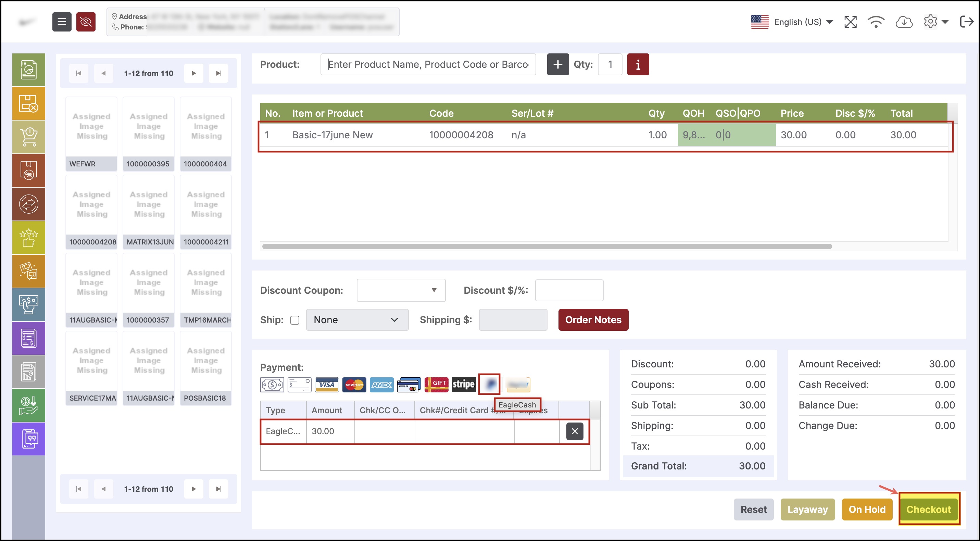Screen dimensions: 980x541
Task: Enable the Ship checkbox
Action: click(x=295, y=320)
